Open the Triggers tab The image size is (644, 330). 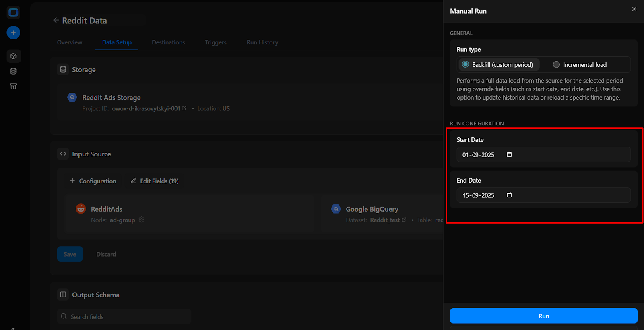pyautogui.click(x=216, y=42)
